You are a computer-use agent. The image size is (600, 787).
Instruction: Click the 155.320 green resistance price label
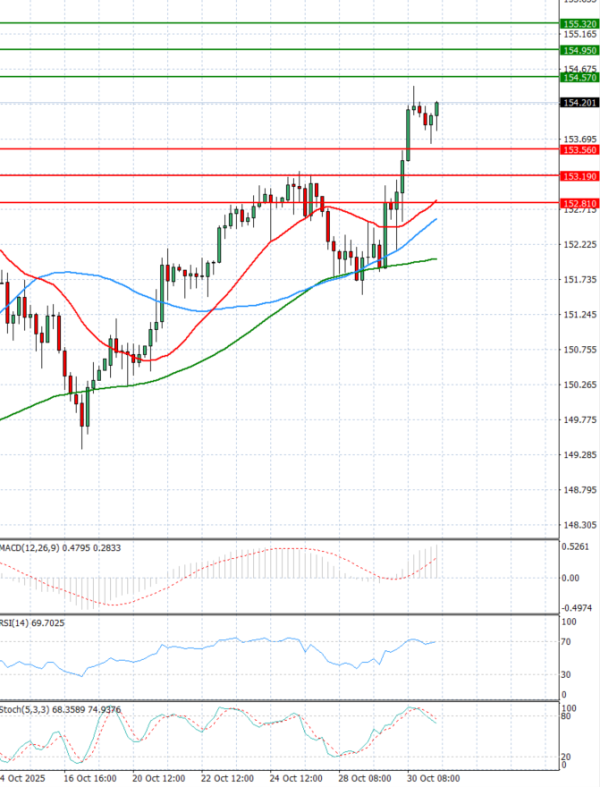click(x=579, y=23)
